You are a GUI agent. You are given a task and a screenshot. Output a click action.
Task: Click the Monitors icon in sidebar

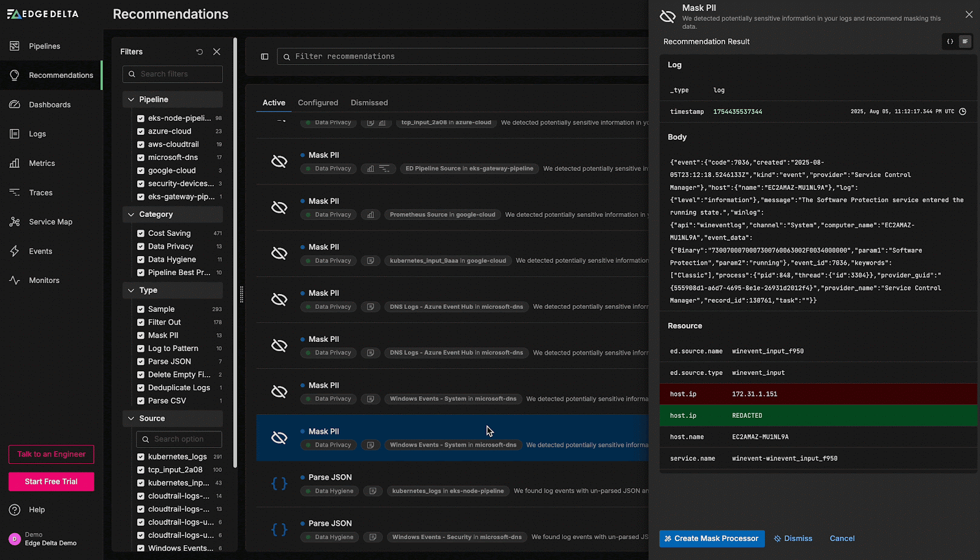pos(15,281)
